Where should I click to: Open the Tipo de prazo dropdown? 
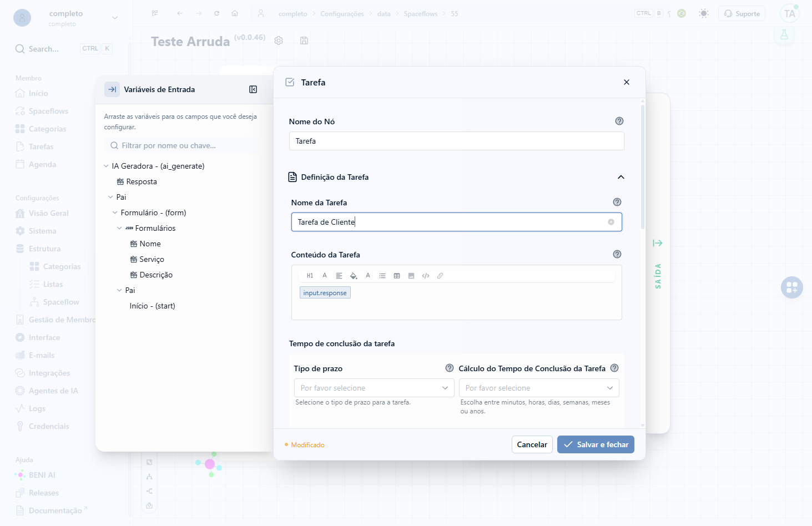click(374, 388)
